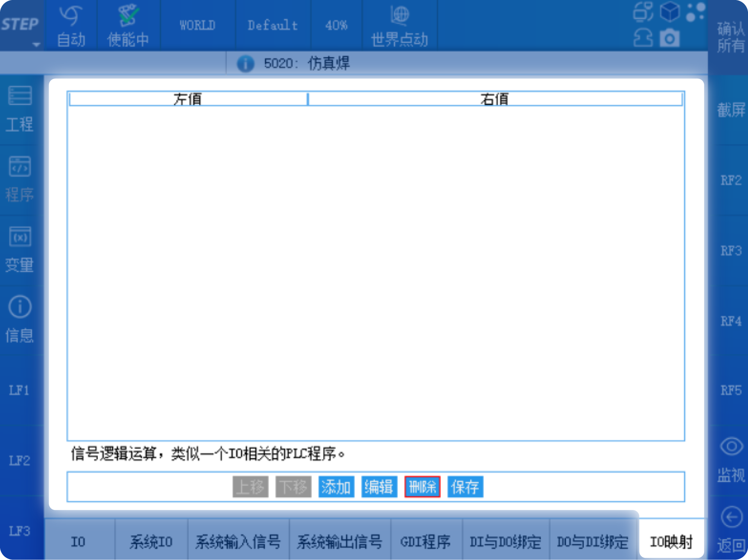Select the WORLD coordinate system
The height and width of the screenshot is (560, 748).
tap(198, 25)
